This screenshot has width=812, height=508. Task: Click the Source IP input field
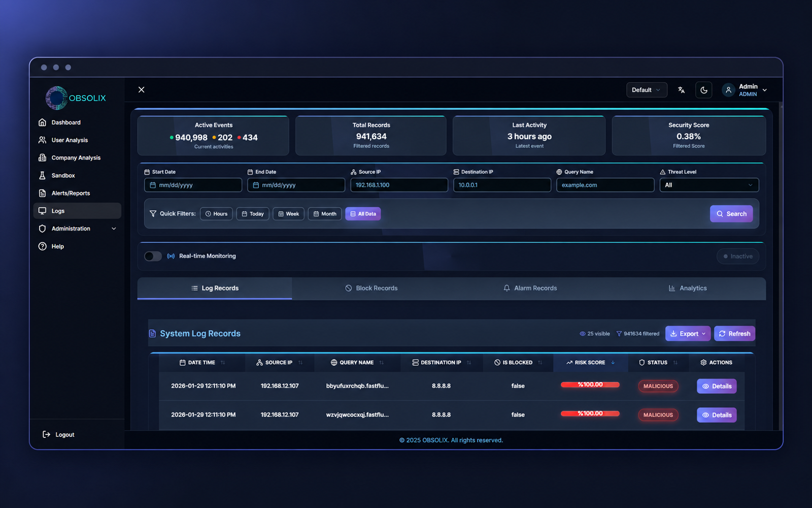coord(399,185)
